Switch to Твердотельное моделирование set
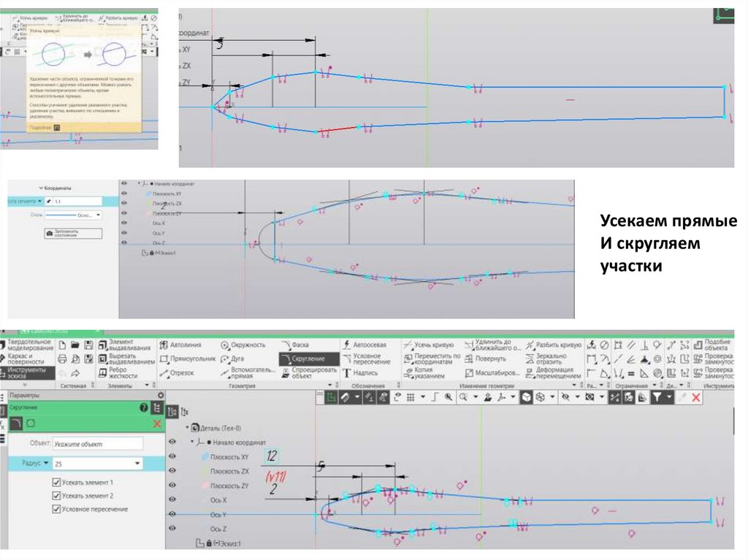 click(x=27, y=345)
